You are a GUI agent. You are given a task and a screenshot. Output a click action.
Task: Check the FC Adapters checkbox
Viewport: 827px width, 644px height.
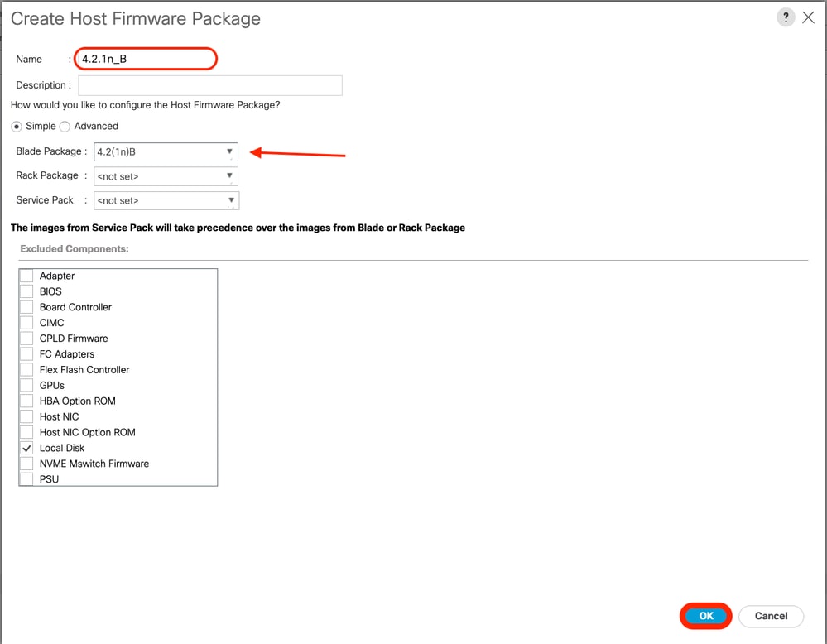26,354
